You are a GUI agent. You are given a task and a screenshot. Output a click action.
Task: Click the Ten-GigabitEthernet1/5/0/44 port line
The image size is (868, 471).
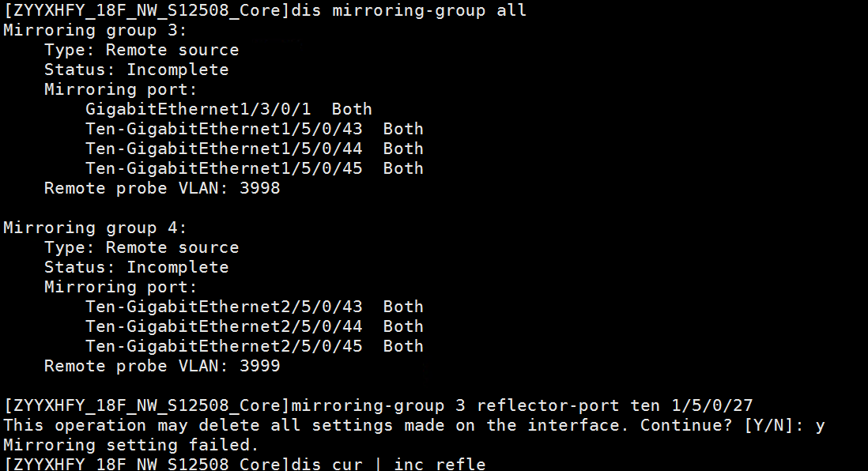coord(254,149)
